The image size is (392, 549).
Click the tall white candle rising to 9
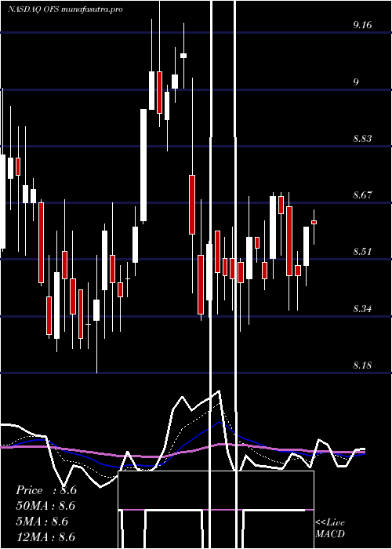click(x=143, y=165)
